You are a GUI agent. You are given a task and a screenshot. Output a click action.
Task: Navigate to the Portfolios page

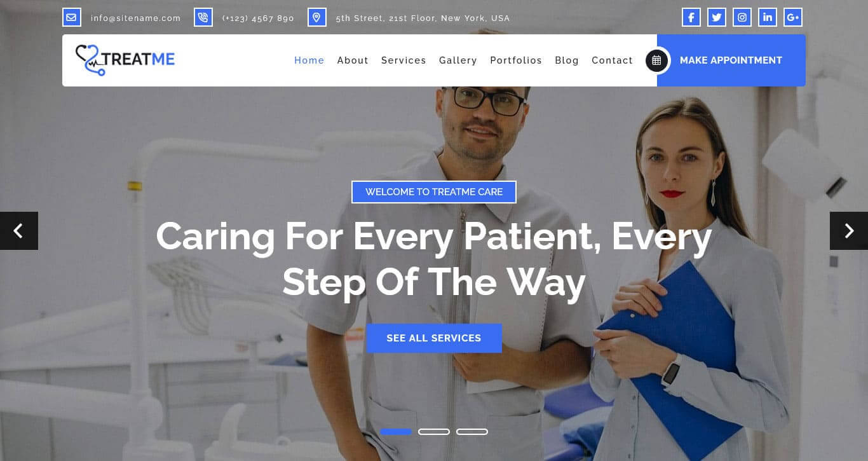pyautogui.click(x=516, y=60)
